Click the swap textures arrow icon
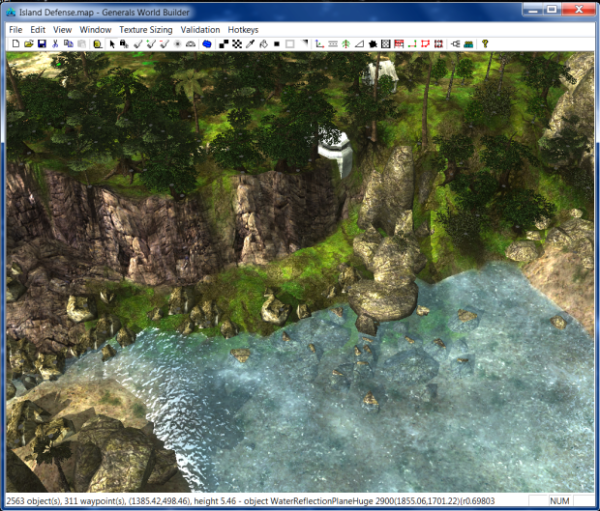The image size is (600, 511). click(305, 42)
